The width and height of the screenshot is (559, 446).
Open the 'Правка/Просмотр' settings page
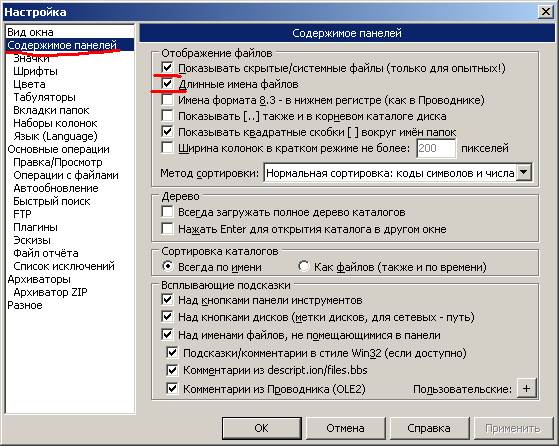coord(58,162)
